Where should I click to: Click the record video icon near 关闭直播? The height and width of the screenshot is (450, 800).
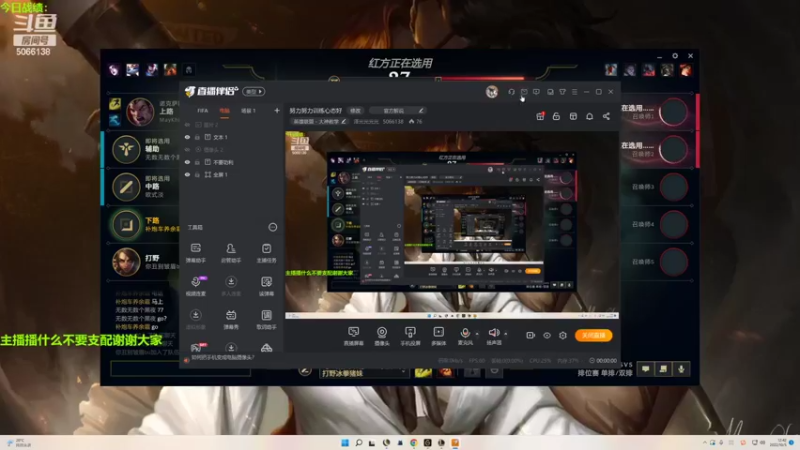(x=530, y=335)
